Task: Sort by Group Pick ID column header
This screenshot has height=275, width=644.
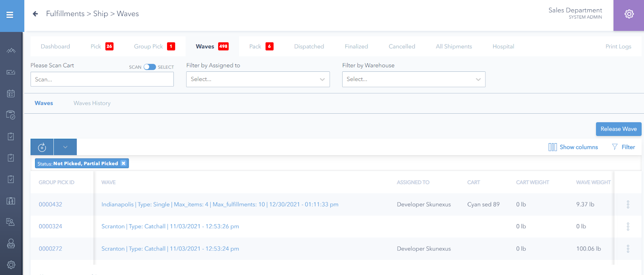Action: coord(56,182)
